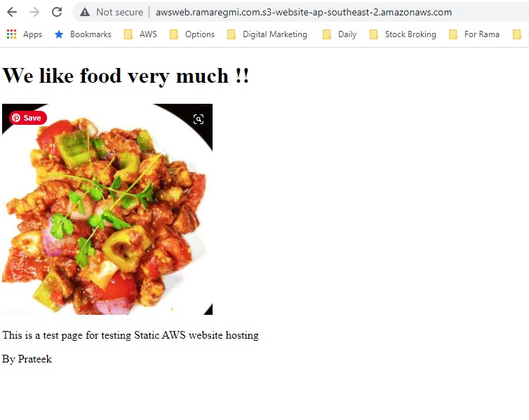529x420 pixels.
Task: Click the browser forward arrow
Action: [34, 12]
